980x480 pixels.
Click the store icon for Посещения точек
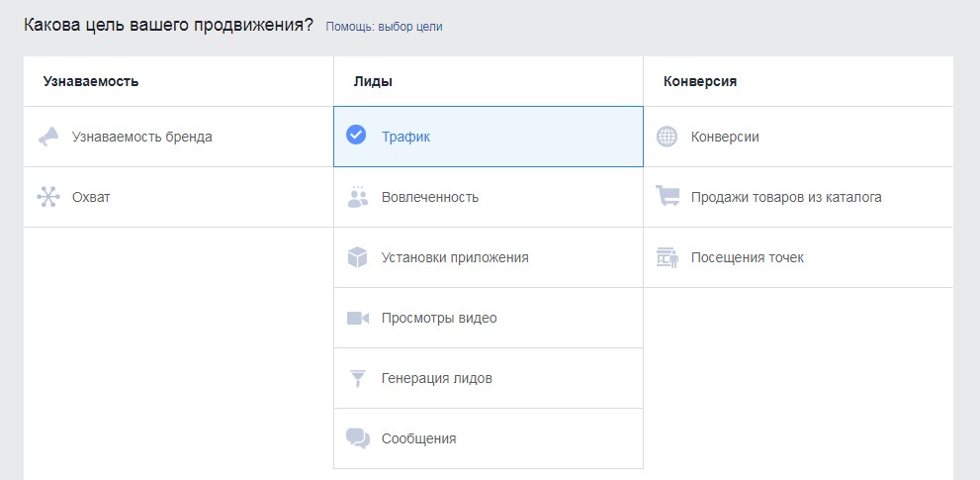pyautogui.click(x=668, y=257)
